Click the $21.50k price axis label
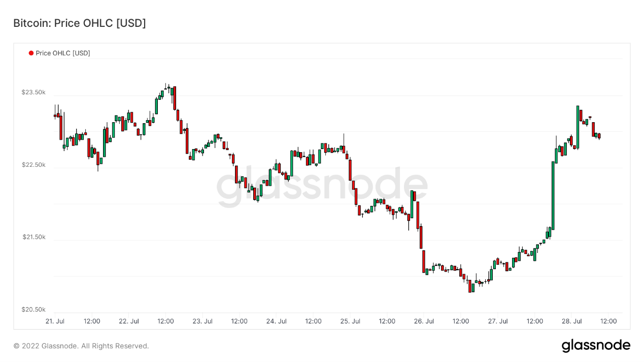Screen dimensions: 644x362 click(33, 237)
